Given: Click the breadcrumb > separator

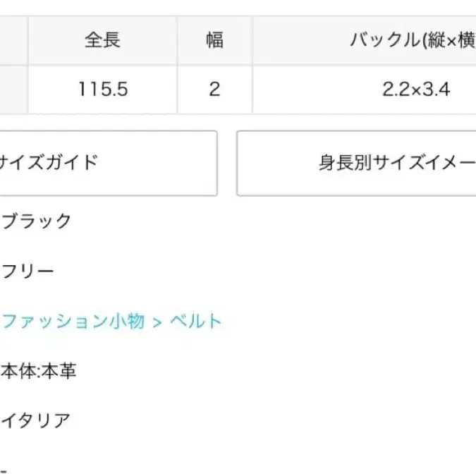Looking at the screenshot, I should (157, 322).
